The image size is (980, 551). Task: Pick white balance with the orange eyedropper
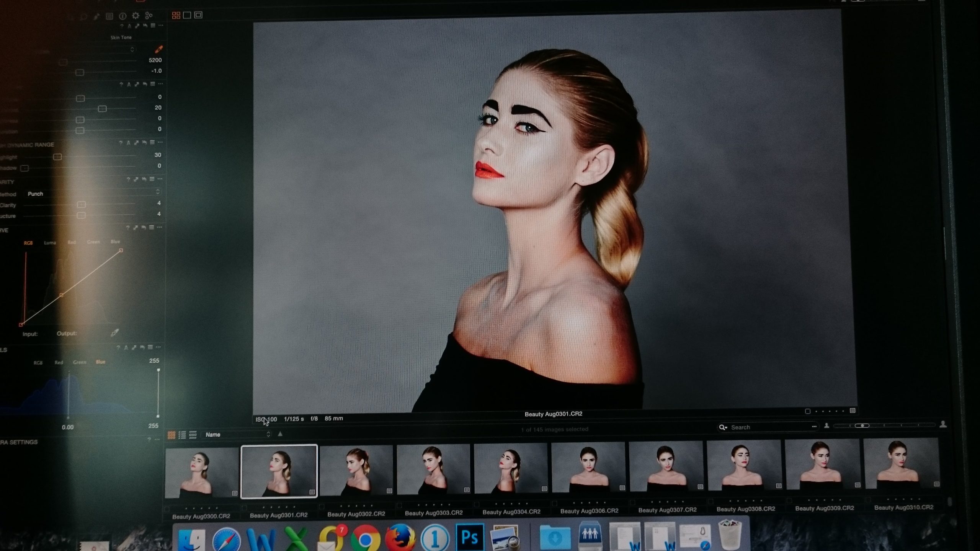[x=158, y=49]
